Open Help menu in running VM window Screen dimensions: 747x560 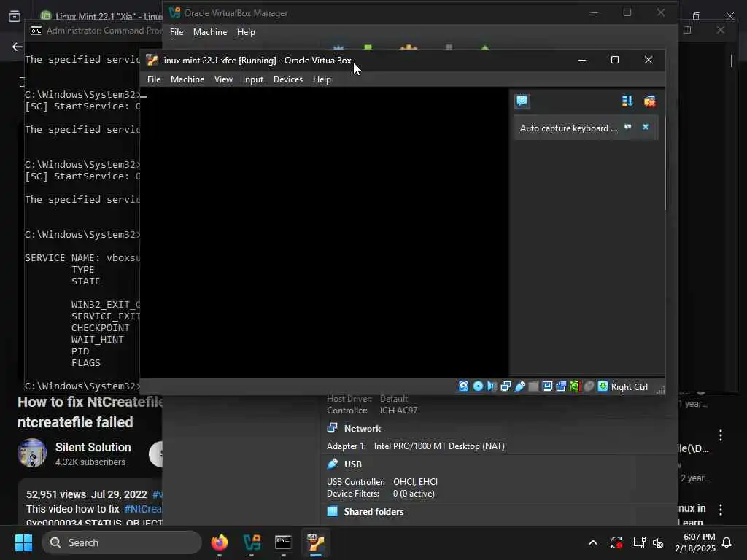pyautogui.click(x=322, y=79)
